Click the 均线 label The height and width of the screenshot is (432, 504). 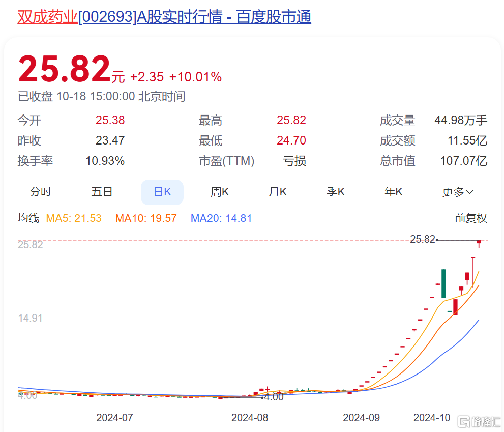[28, 218]
